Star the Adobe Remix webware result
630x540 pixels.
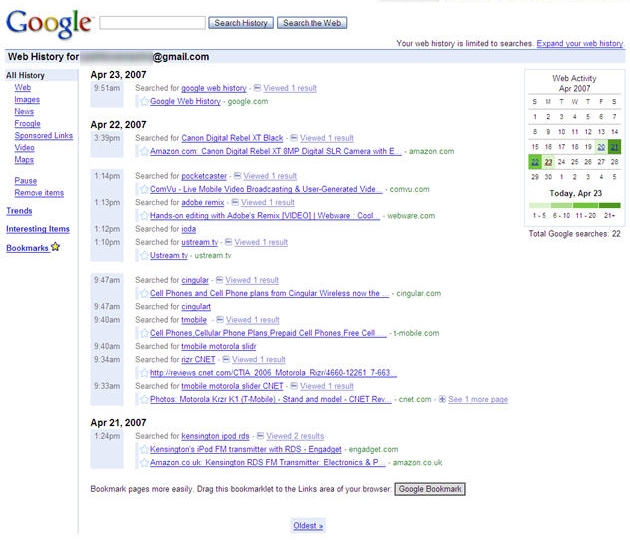144,216
